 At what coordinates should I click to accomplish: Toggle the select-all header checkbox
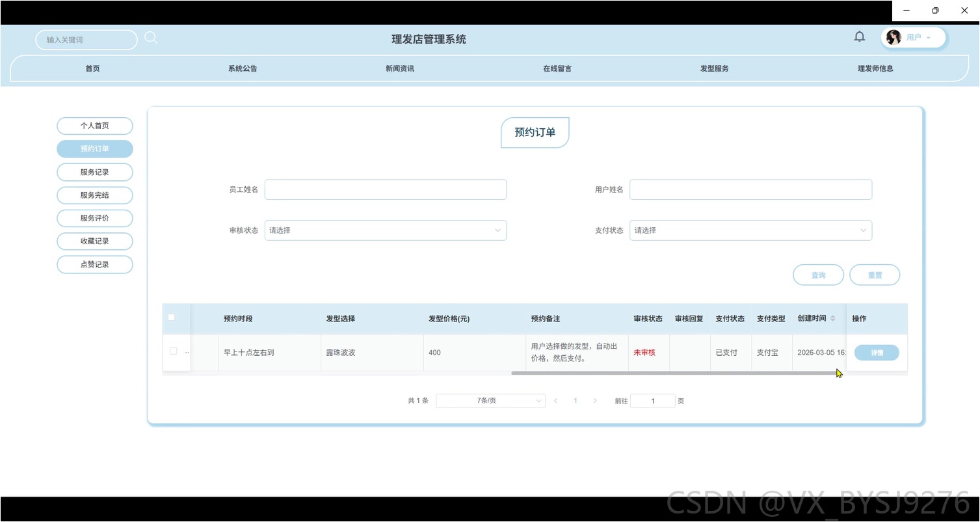(x=172, y=318)
